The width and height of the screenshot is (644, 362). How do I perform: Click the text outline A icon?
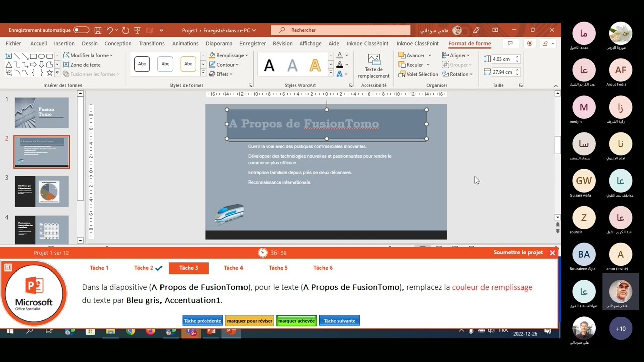point(340,65)
